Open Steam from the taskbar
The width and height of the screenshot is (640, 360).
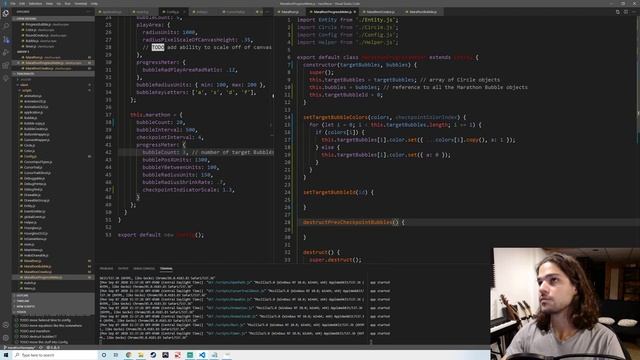153,355
